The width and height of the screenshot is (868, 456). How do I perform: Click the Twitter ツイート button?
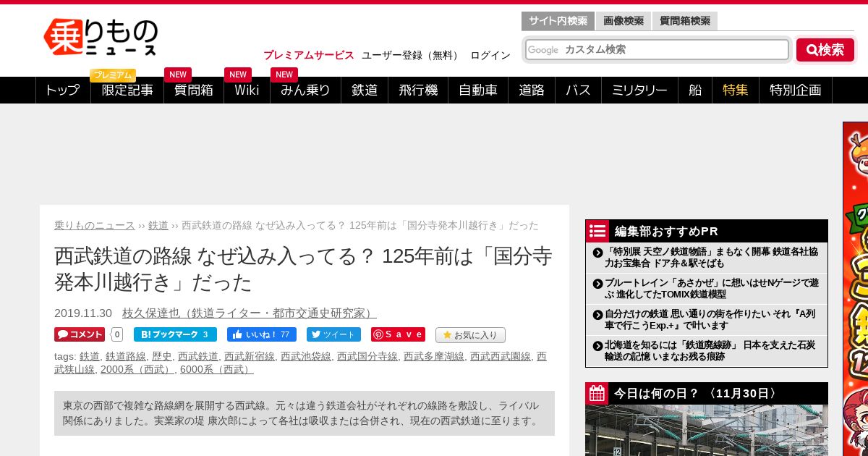(333, 334)
